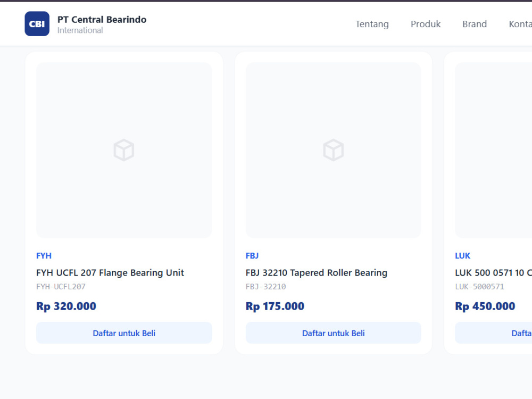
Task: Click the cut-off Daftar button on LUK card
Action: [x=493, y=333]
